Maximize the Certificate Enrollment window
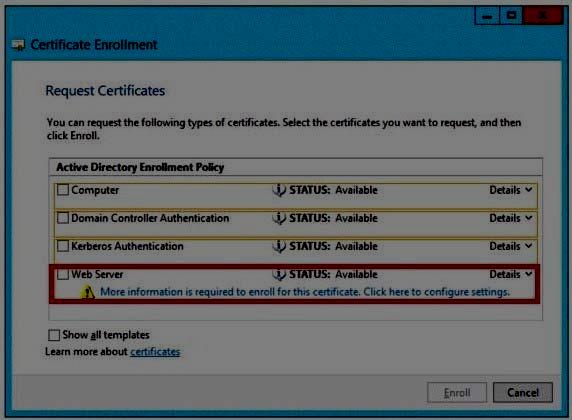 511,16
